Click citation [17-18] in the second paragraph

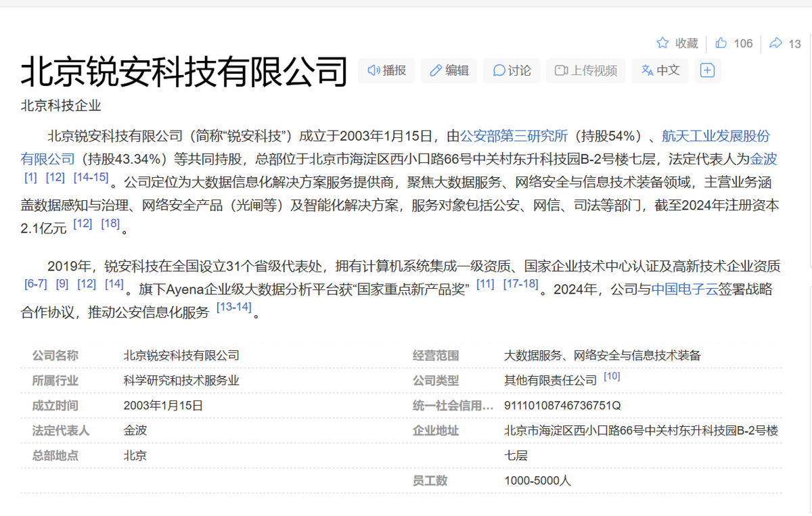pos(520,284)
